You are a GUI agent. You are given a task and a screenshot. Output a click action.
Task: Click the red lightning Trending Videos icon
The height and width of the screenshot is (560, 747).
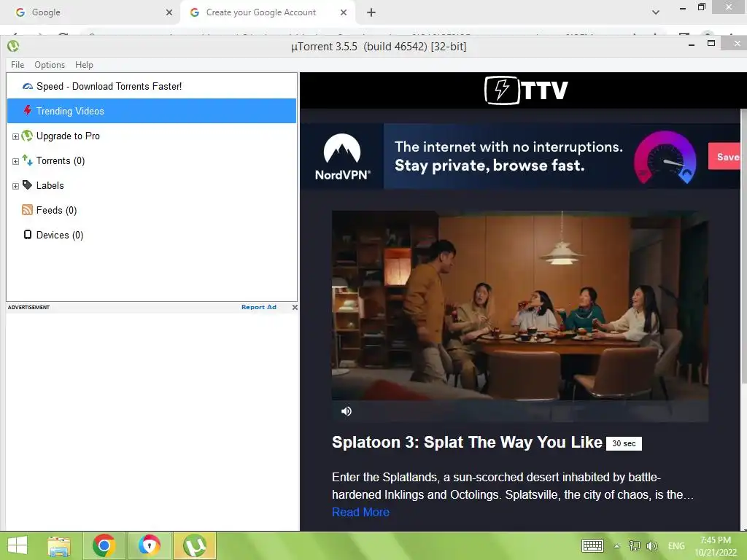(x=28, y=111)
